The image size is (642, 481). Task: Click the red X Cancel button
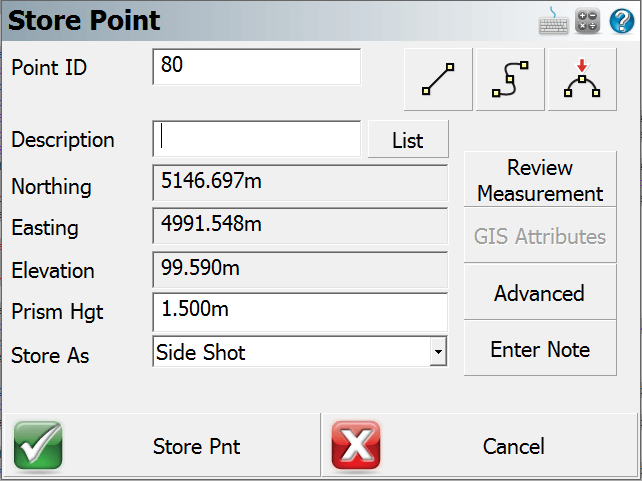point(480,445)
